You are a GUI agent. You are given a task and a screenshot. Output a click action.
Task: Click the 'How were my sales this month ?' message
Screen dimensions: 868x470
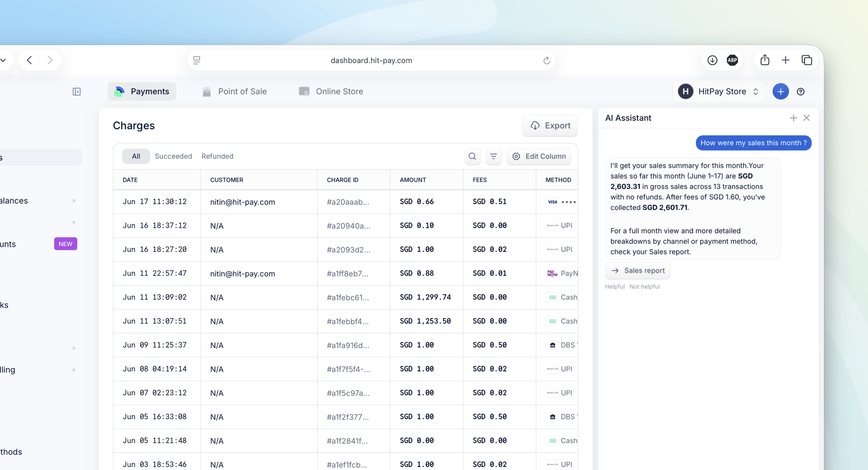754,143
